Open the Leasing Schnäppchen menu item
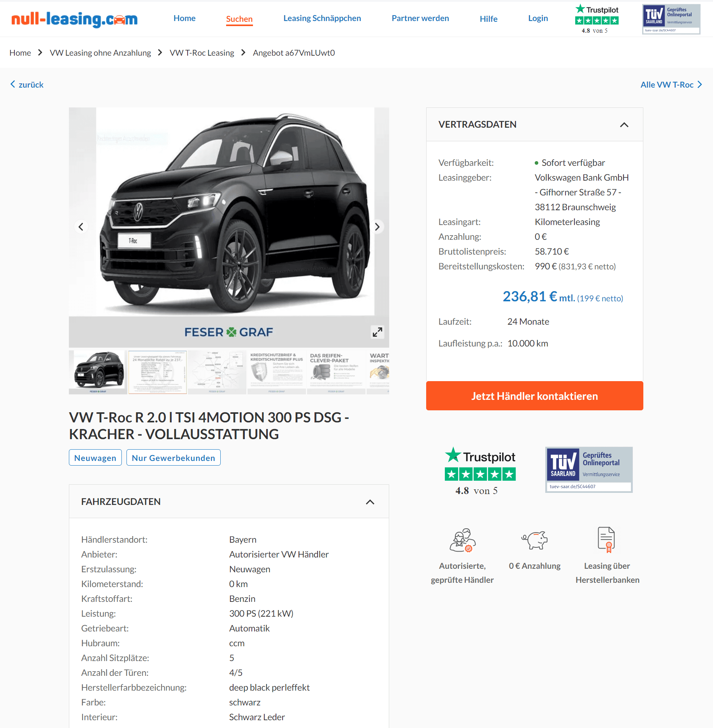The height and width of the screenshot is (728, 713). tap(322, 18)
